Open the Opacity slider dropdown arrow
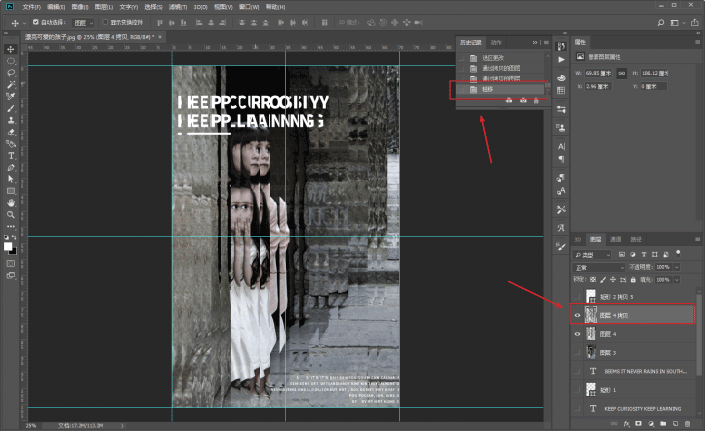This screenshot has height=431, width=705. [677, 267]
